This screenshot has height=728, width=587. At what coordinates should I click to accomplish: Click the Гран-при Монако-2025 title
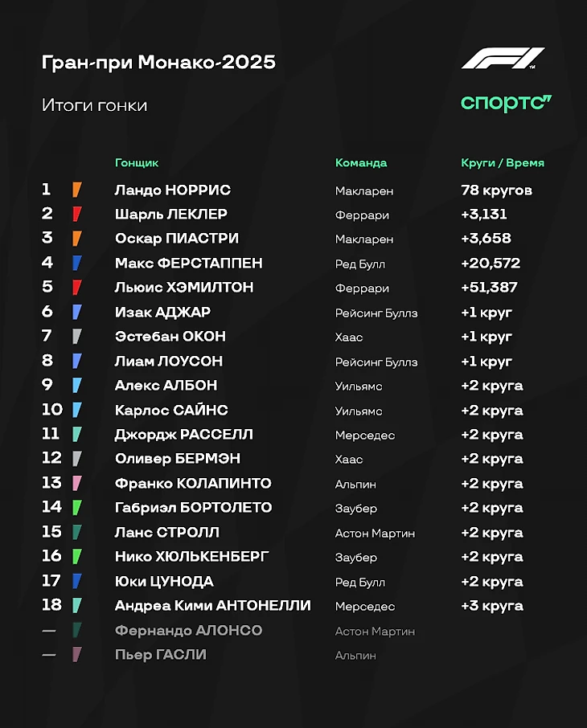[158, 62]
